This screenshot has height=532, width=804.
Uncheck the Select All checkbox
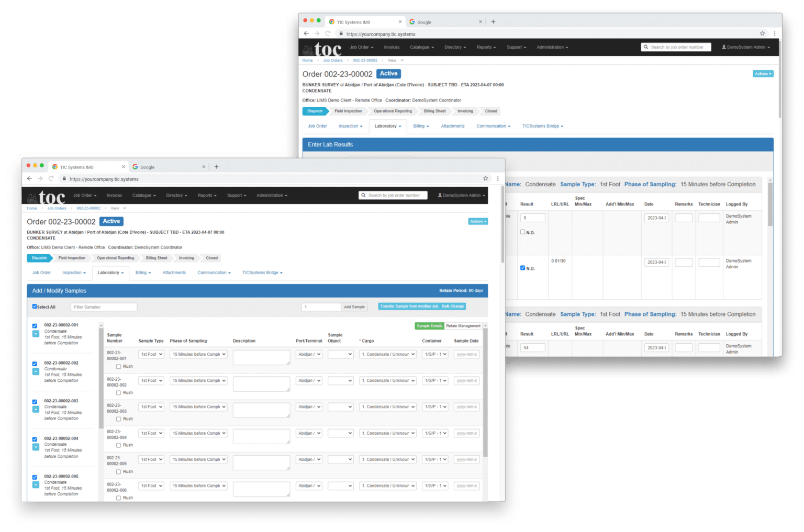[x=35, y=307]
